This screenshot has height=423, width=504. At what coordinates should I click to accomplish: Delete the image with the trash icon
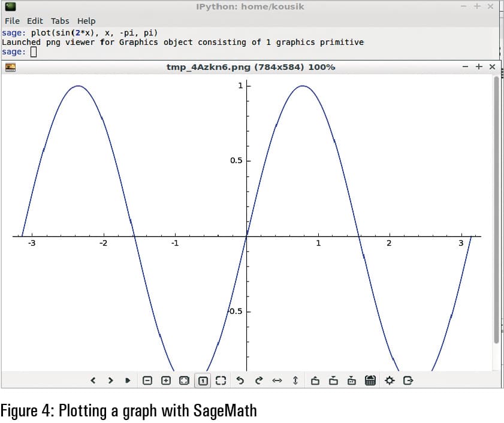click(x=370, y=380)
